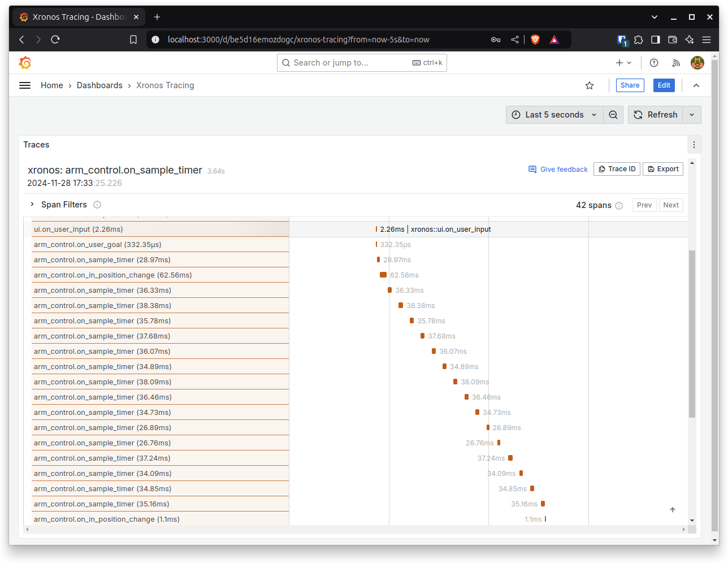The height and width of the screenshot is (563, 728).
Task: Close the Xronos Tracing browser tab
Action: (136, 17)
